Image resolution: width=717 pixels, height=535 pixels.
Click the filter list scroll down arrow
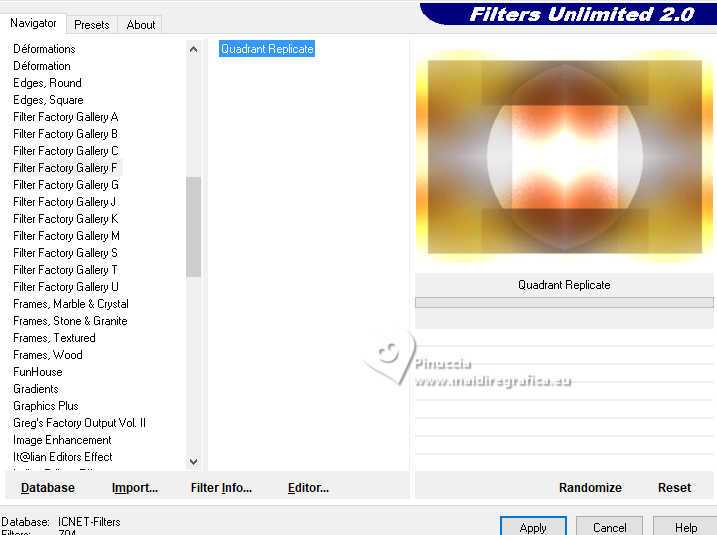pyautogui.click(x=193, y=461)
